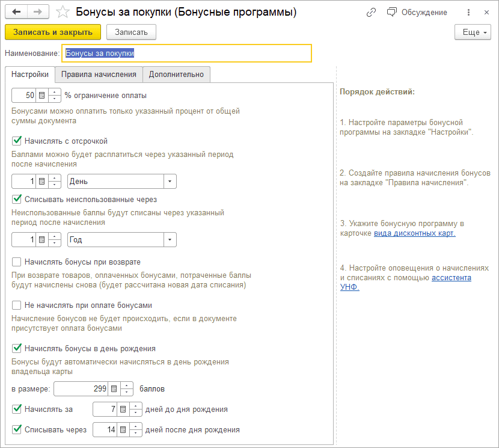Decrease the write-off period value near Год

tap(55, 244)
